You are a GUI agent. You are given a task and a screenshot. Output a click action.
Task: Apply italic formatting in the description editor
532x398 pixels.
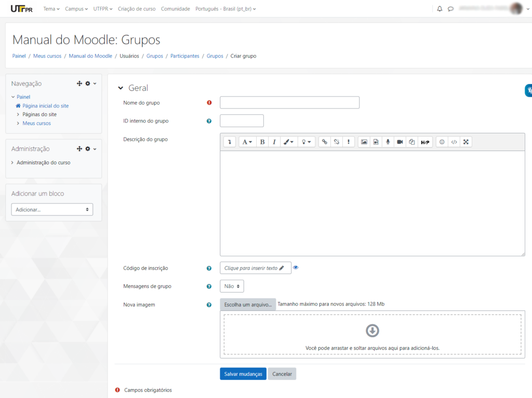[x=274, y=142]
